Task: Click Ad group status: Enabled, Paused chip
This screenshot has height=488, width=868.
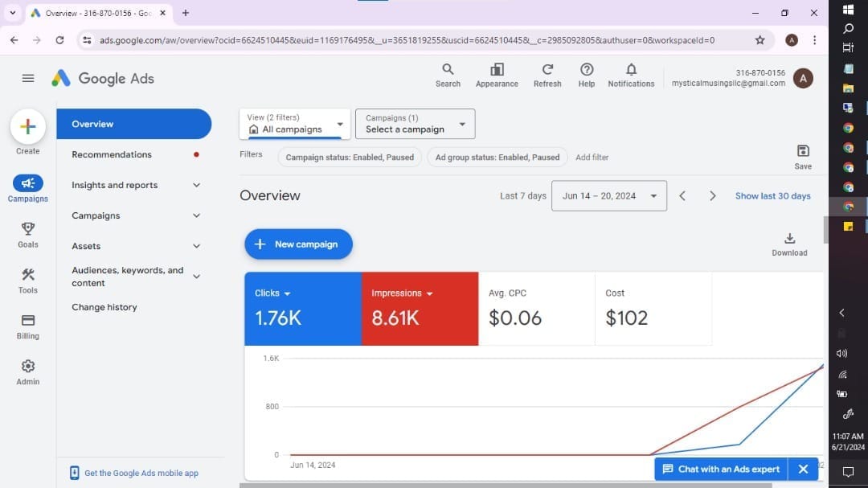Action: tap(497, 158)
